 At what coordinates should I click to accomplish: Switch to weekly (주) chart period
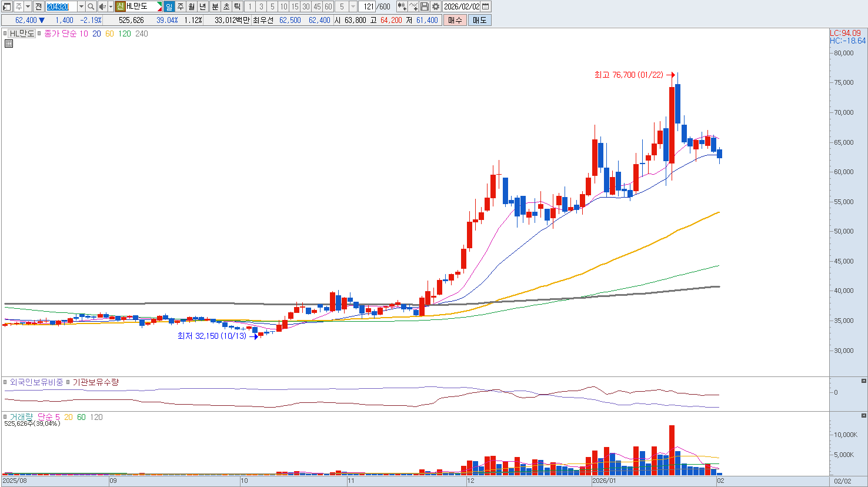181,6
